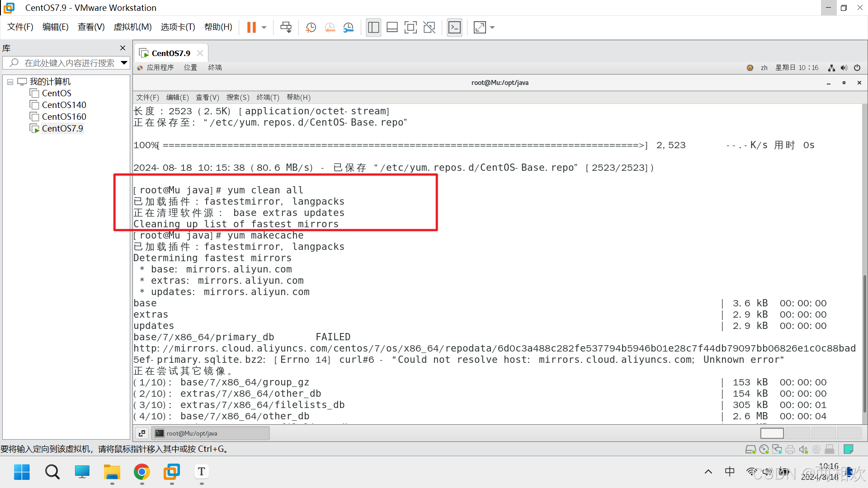Open the console view terminal icon
Screen dimensions: 868x488
(x=454, y=28)
